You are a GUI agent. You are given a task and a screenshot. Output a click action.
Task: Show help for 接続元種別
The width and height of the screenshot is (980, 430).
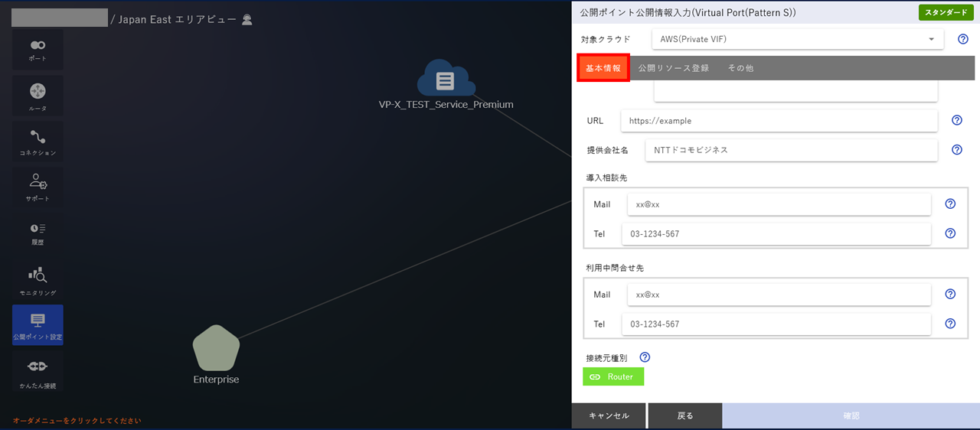(x=645, y=357)
